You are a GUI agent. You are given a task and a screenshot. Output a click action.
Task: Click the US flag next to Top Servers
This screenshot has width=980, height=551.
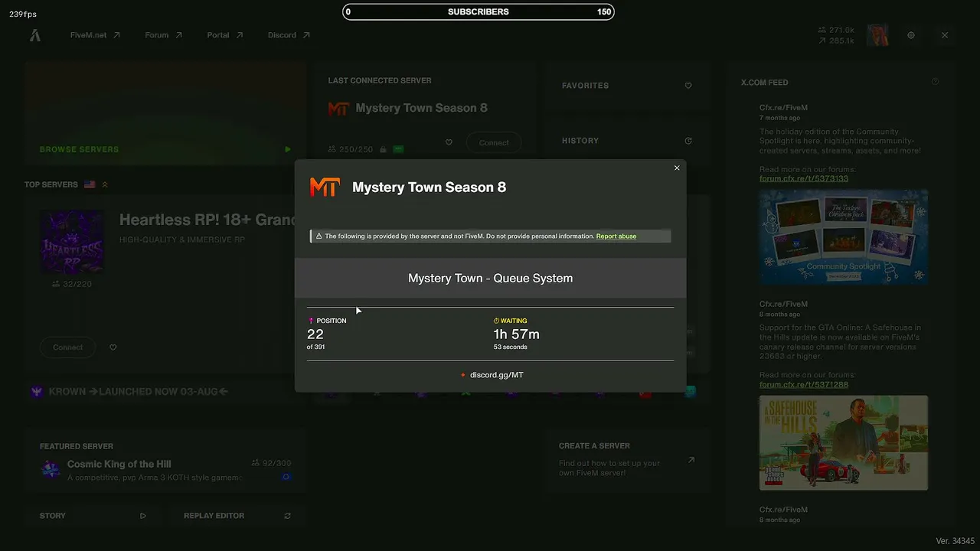tap(90, 184)
